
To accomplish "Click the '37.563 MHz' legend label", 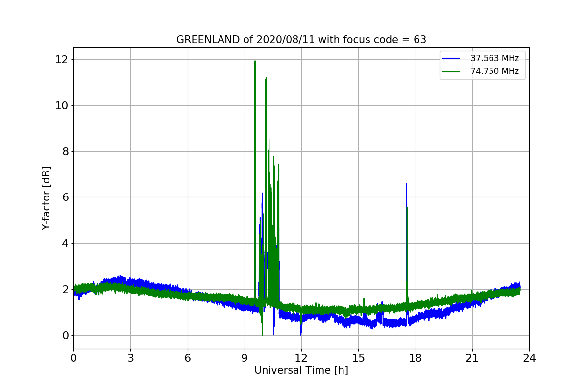I will pyautogui.click(x=495, y=58).
